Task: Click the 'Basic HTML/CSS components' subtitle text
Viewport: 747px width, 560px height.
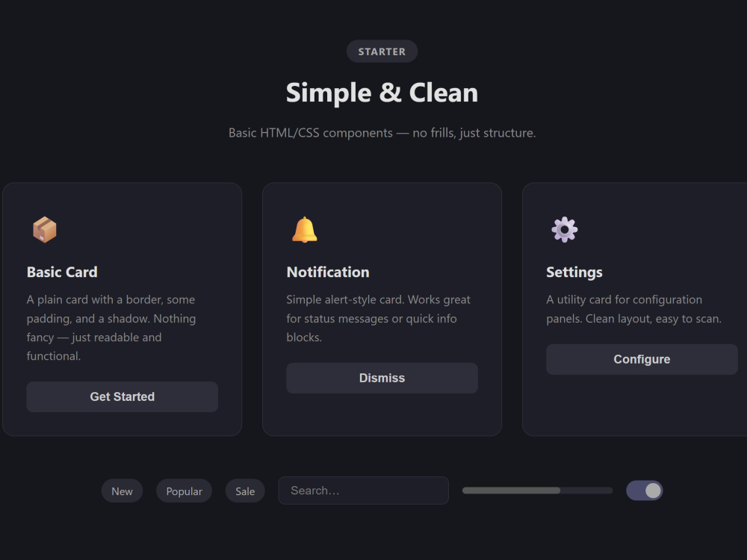Action: click(x=382, y=133)
